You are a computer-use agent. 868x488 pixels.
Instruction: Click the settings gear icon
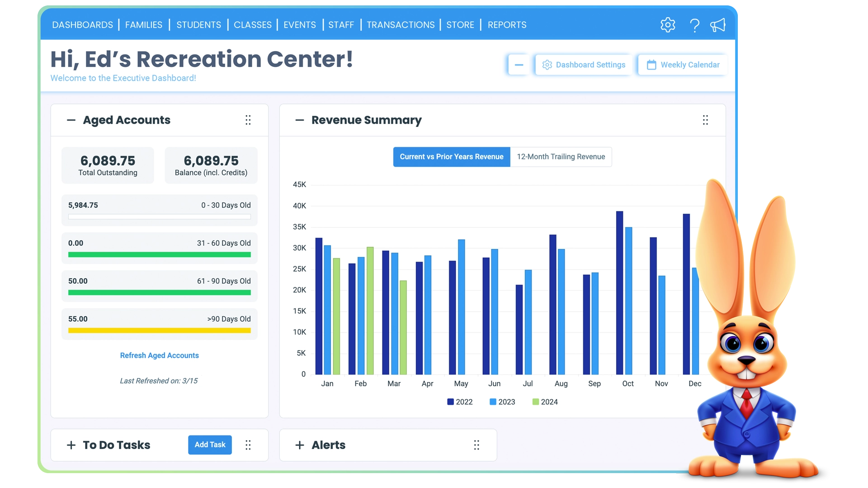(668, 25)
